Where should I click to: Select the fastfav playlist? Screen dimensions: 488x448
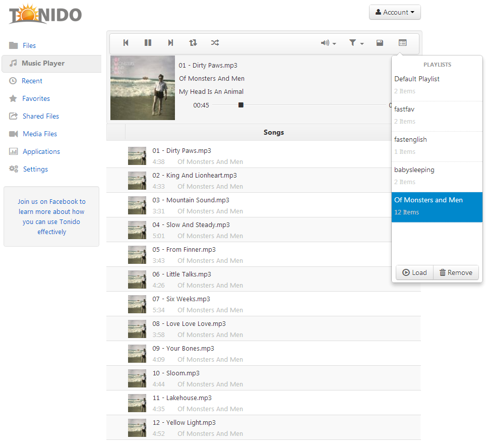point(437,115)
